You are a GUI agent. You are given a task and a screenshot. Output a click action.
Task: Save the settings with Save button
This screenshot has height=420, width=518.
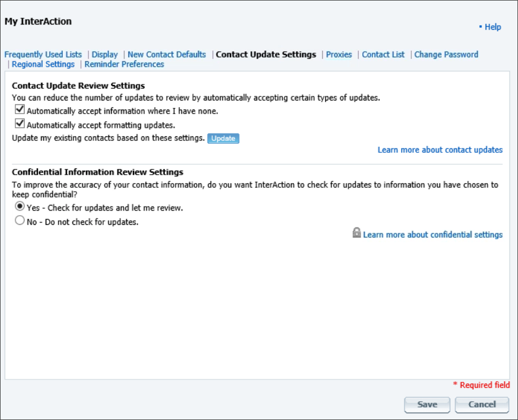pyautogui.click(x=427, y=405)
